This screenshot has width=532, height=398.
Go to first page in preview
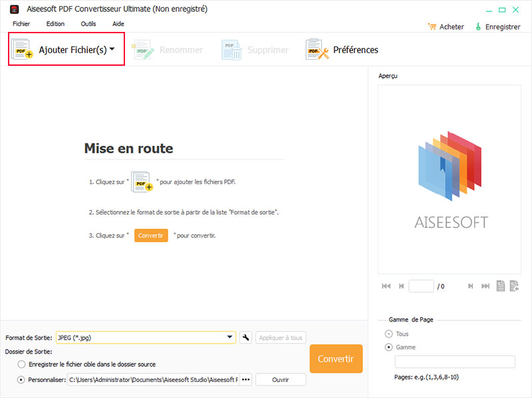(x=386, y=286)
